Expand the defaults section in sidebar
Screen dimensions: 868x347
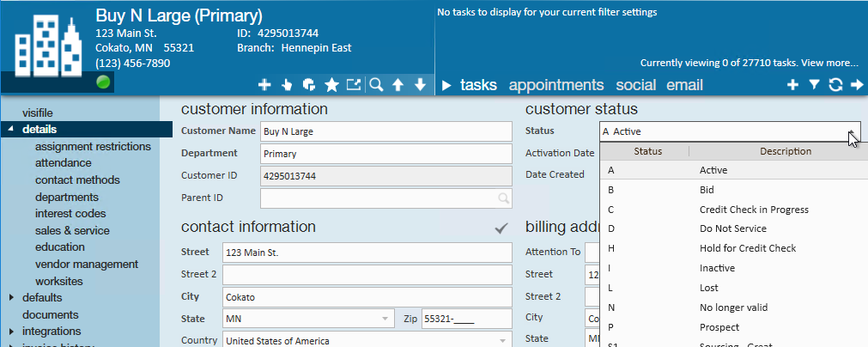(11, 298)
